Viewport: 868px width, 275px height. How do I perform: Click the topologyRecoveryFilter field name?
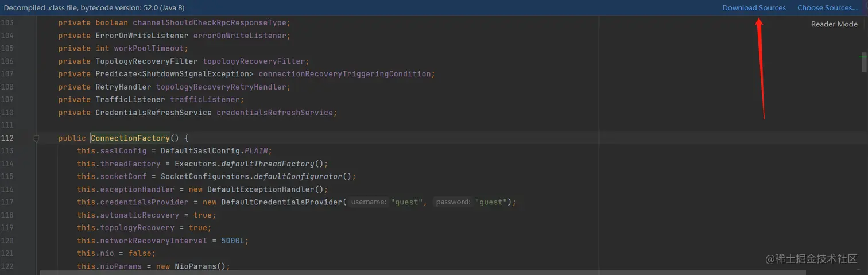pos(254,61)
